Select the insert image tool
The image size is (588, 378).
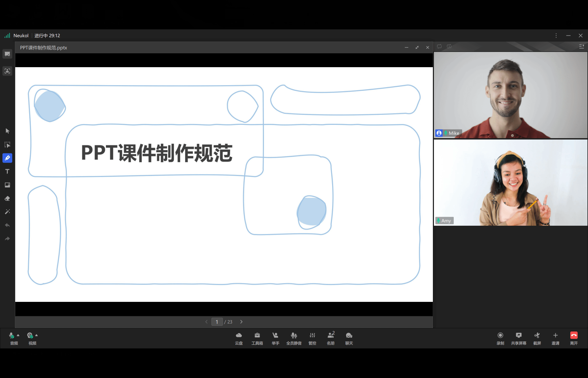pyautogui.click(x=7, y=185)
